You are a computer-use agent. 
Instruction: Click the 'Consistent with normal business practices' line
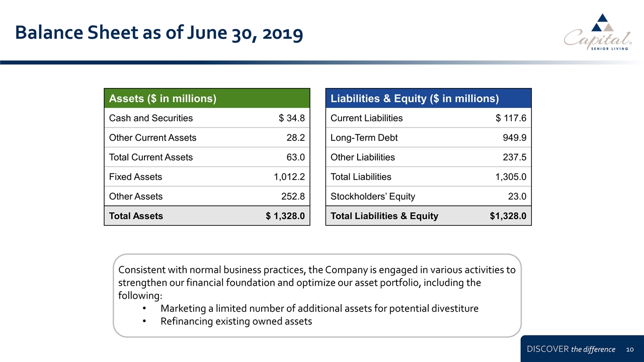coord(317,269)
